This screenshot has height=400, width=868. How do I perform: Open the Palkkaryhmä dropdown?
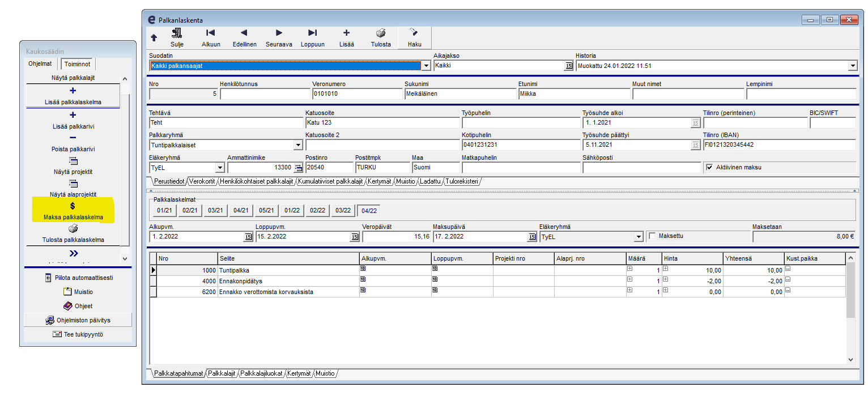(x=299, y=145)
